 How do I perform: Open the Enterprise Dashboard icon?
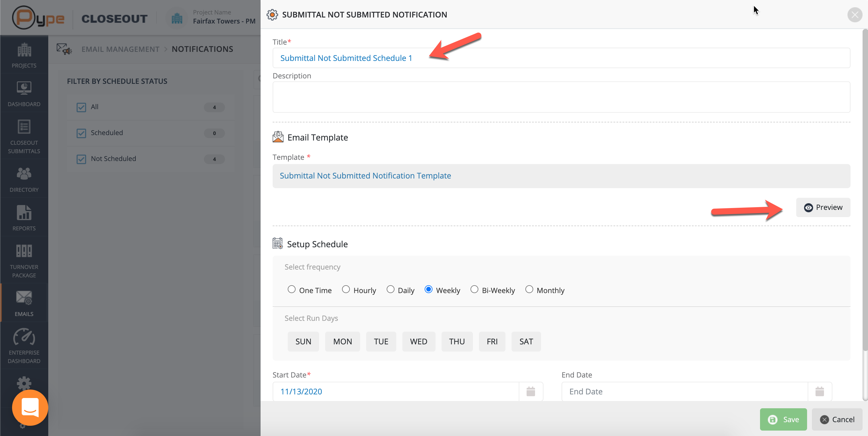pos(24,346)
